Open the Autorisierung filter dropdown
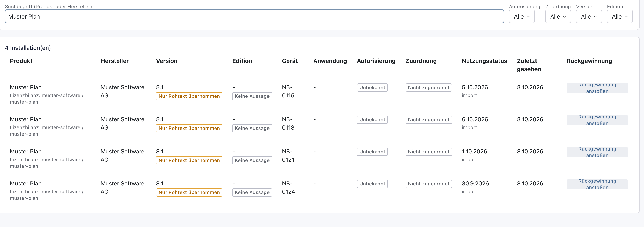The width and height of the screenshot is (644, 227). coord(522,16)
